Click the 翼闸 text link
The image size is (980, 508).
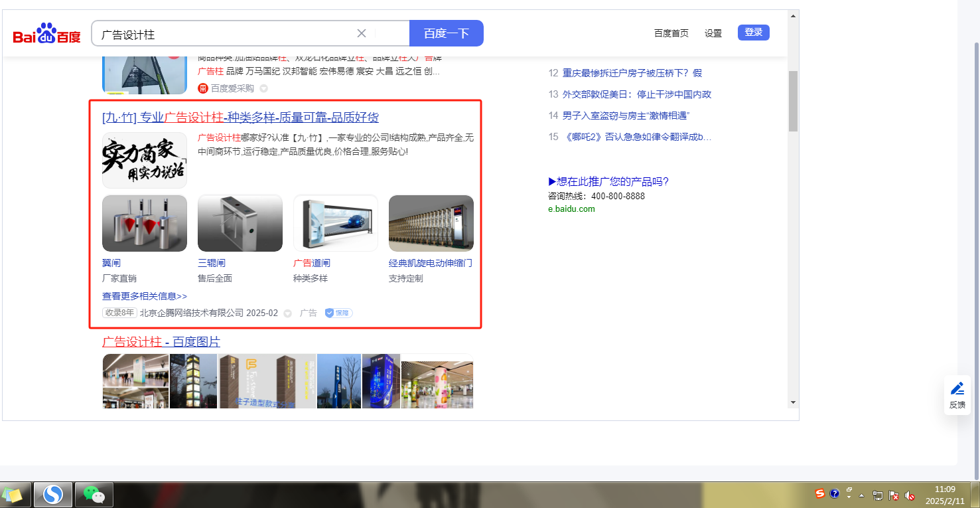pos(111,263)
